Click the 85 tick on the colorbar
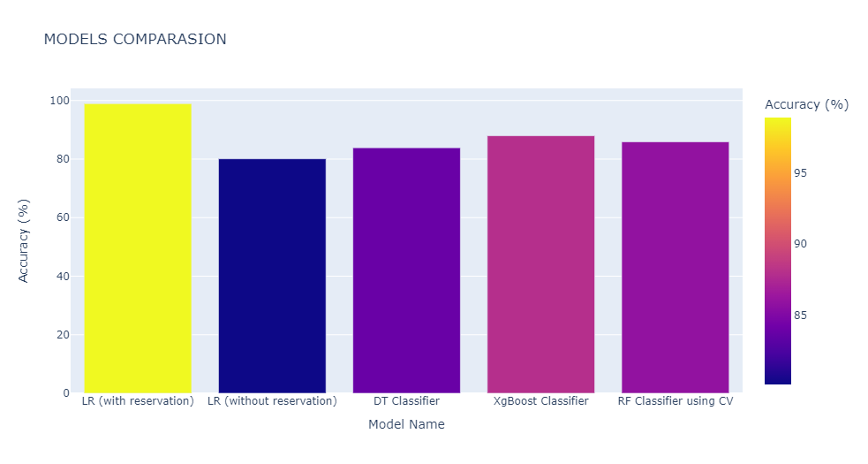This screenshot has width=868, height=464. [x=800, y=316]
